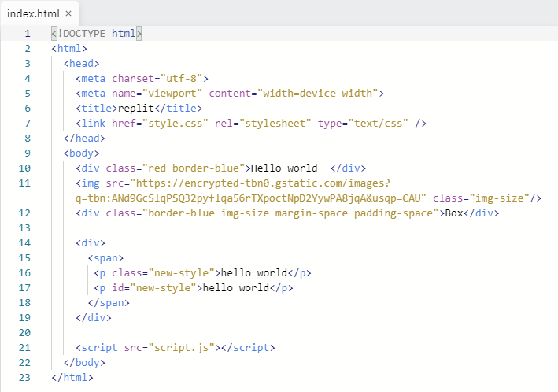Click the closing script tag
The height and width of the screenshot is (392, 558).
coord(248,347)
